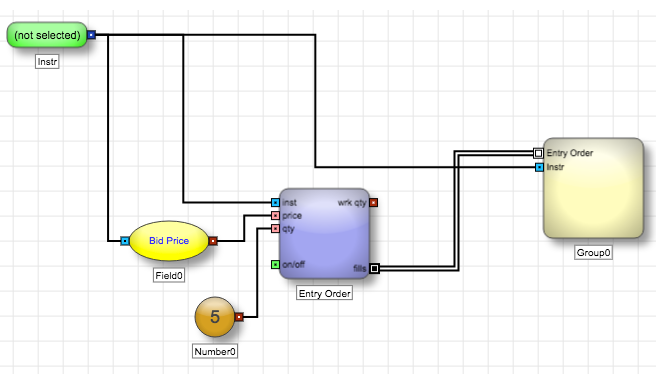Click the Entry Order label below purple block
The image size is (656, 382).
[x=325, y=293]
